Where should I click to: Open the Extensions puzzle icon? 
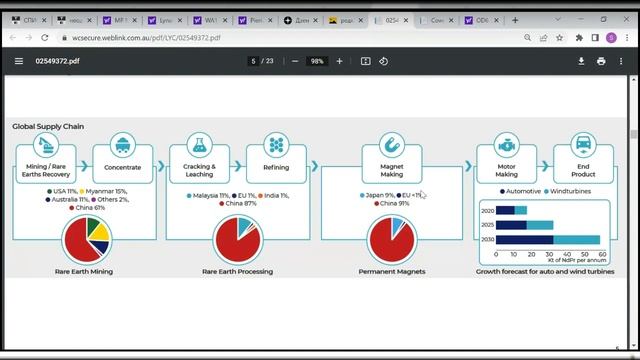coord(579,38)
